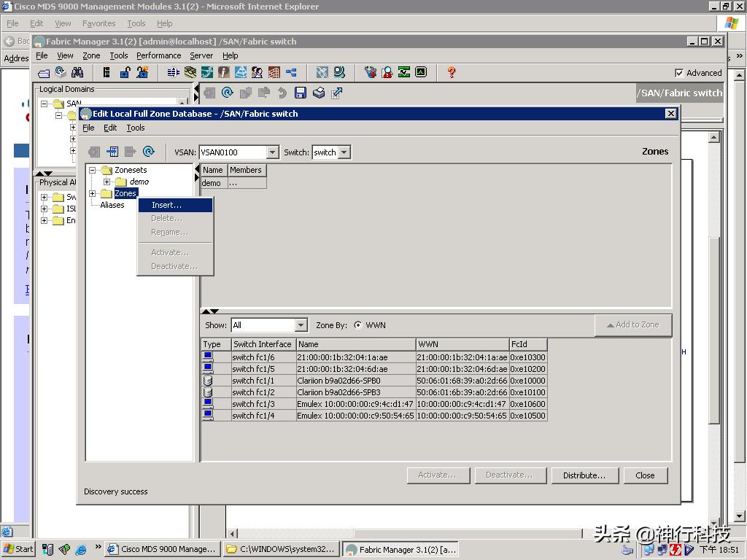Click the printer icon beside the save icon
Viewport: 747px width, 560px height.
coord(319,93)
